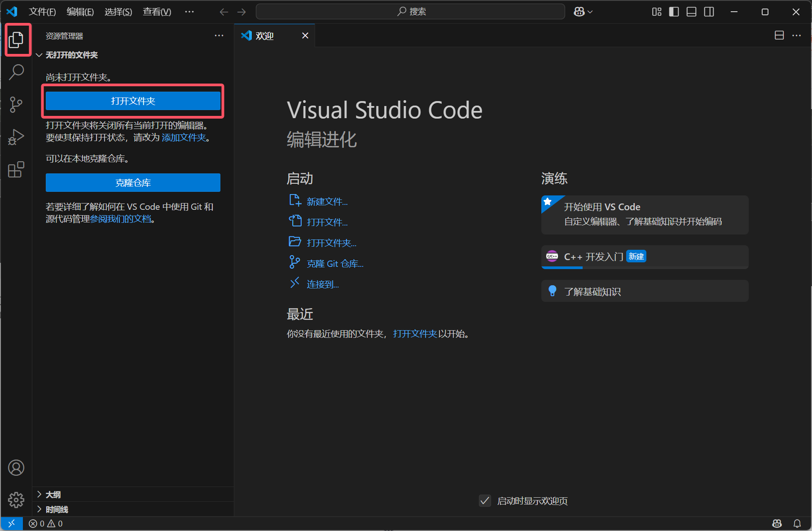Show more menu items ellipsis in menu bar
This screenshot has width=812, height=531.
(x=189, y=12)
